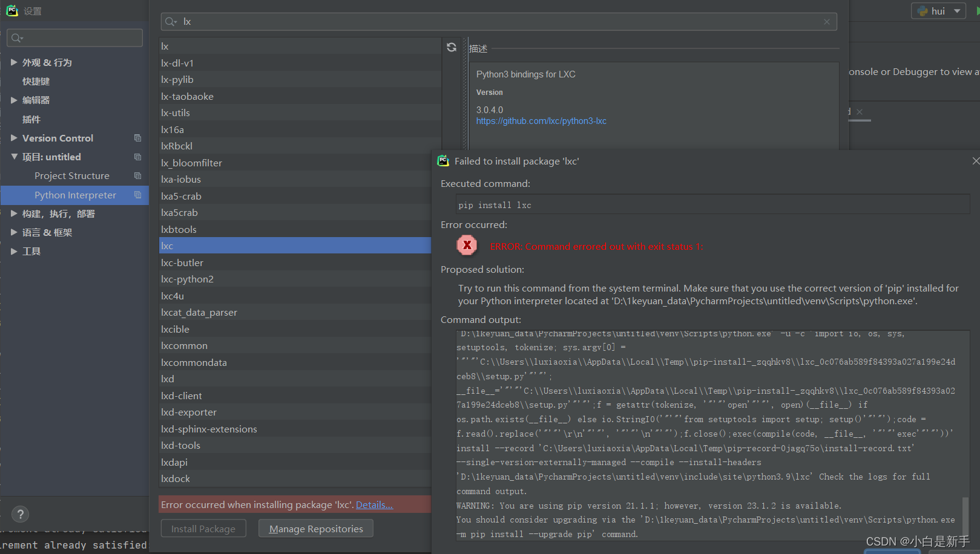Screen dimensions: 980x554
Task: Clear the 'lx' package search using the X icon
Action: click(x=826, y=22)
